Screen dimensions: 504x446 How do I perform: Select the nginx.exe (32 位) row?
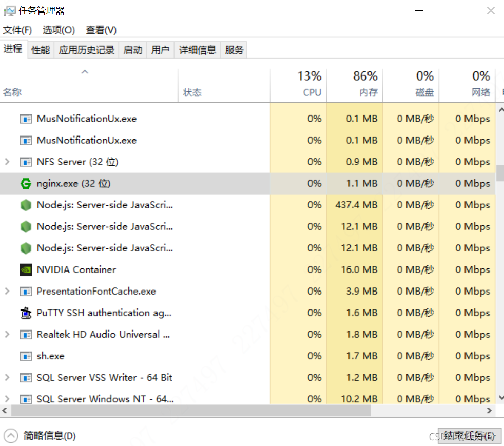(x=247, y=183)
